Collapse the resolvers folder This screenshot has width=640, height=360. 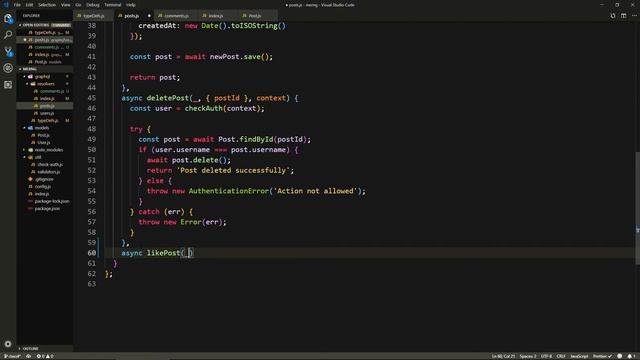tap(45, 84)
